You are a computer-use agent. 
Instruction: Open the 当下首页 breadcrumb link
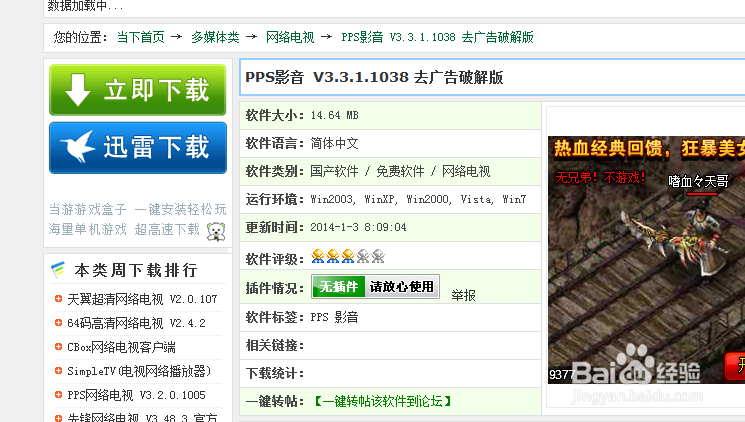click(x=141, y=37)
